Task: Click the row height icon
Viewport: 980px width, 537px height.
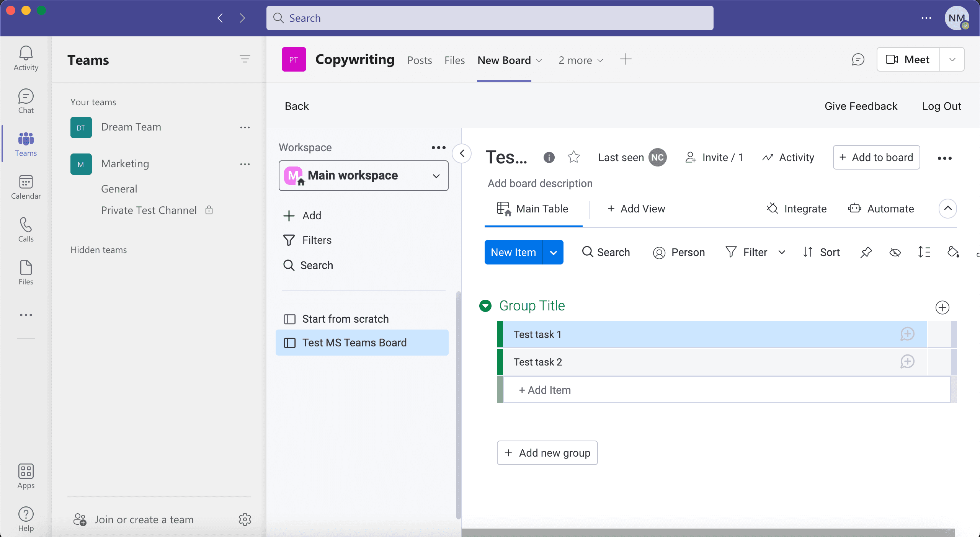Action: tap(924, 252)
